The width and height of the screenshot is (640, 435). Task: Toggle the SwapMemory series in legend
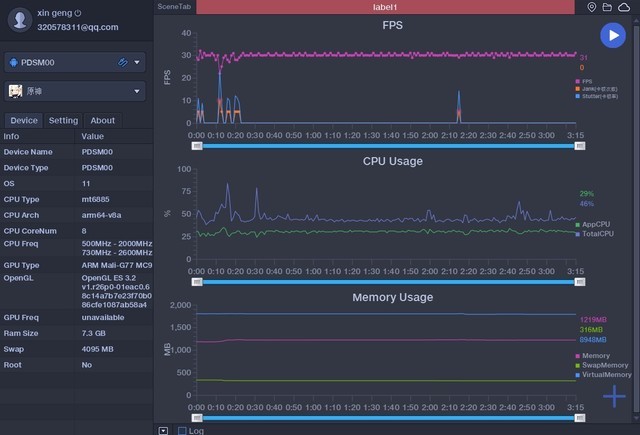pos(607,365)
